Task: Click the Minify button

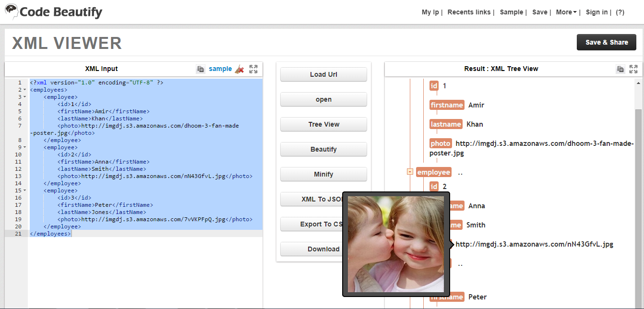Action: pos(323,174)
